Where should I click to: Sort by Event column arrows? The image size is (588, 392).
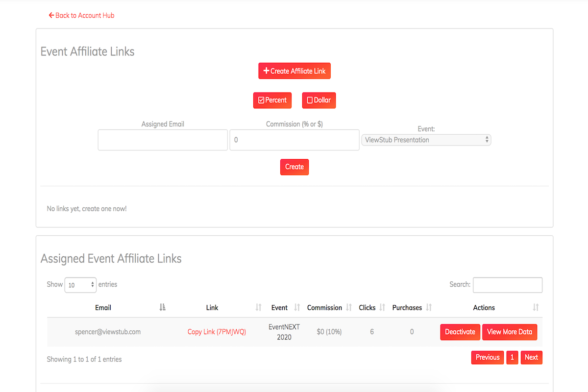[297, 307]
